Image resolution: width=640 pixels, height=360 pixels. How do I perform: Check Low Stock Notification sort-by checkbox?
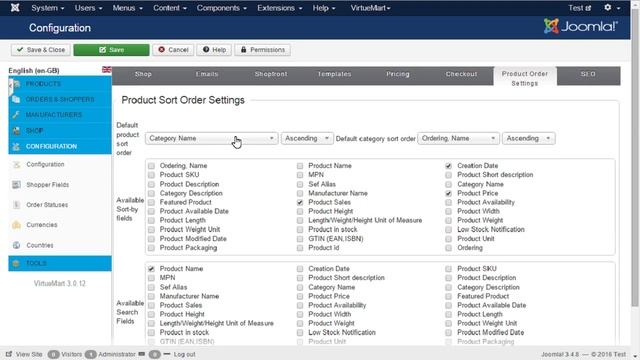coord(449,229)
